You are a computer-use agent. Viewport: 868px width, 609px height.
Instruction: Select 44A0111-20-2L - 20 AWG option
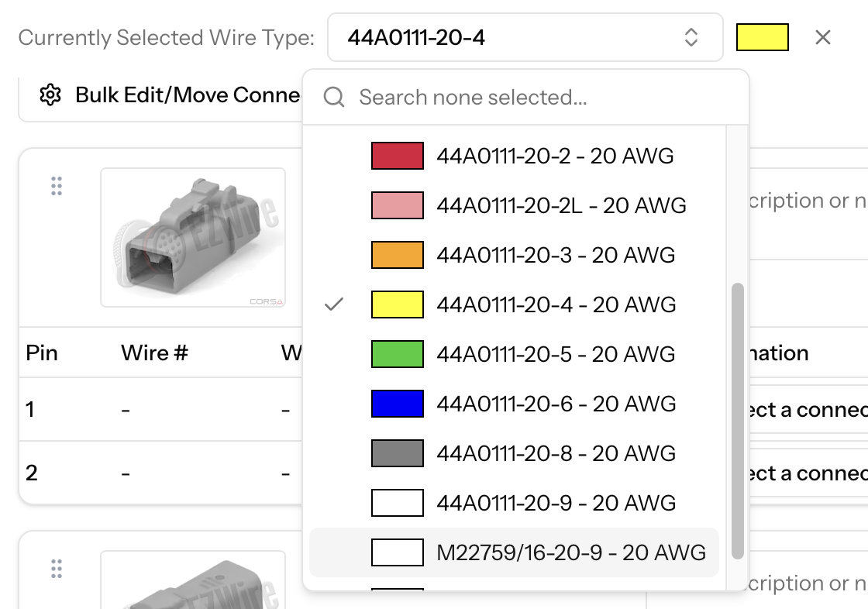(514, 205)
